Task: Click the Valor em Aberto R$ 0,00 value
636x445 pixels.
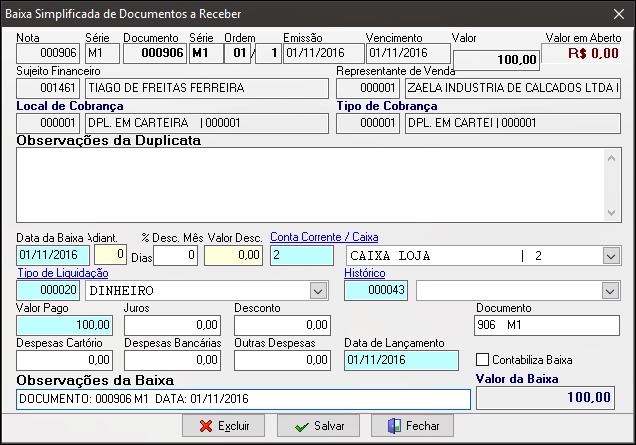Action: (x=581, y=53)
